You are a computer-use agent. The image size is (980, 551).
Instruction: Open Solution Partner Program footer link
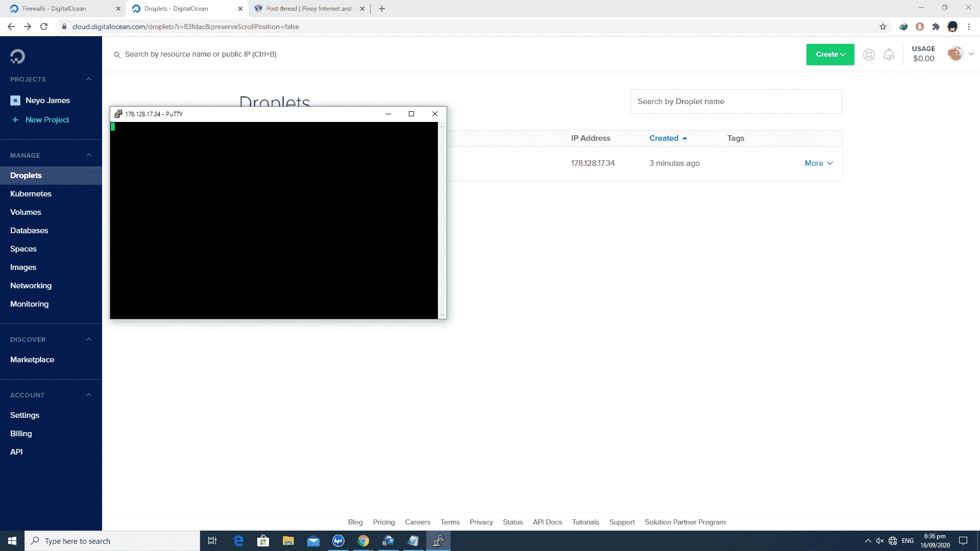tap(685, 522)
